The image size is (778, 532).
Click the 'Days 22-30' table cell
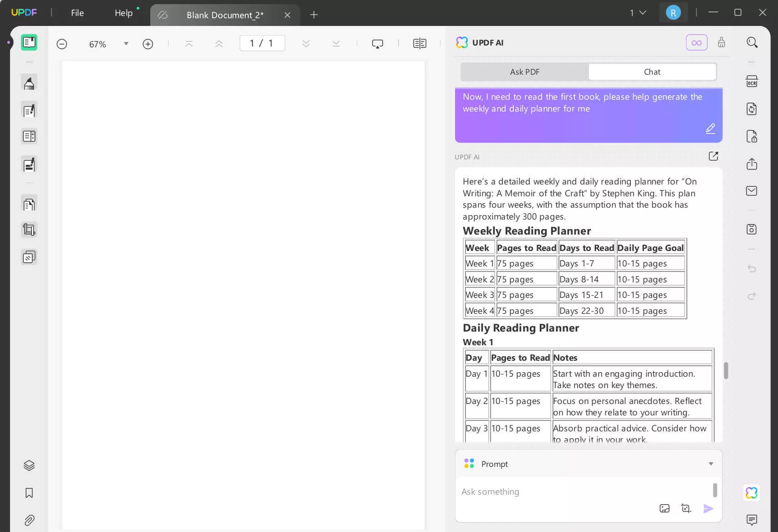tap(587, 311)
